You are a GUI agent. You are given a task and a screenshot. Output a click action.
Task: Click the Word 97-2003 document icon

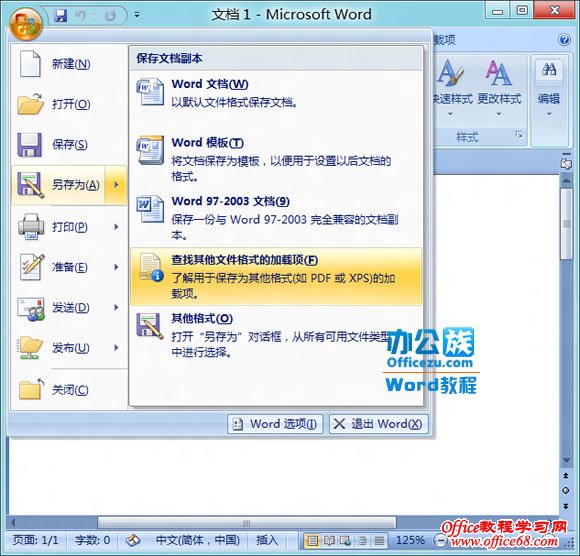coord(150,209)
